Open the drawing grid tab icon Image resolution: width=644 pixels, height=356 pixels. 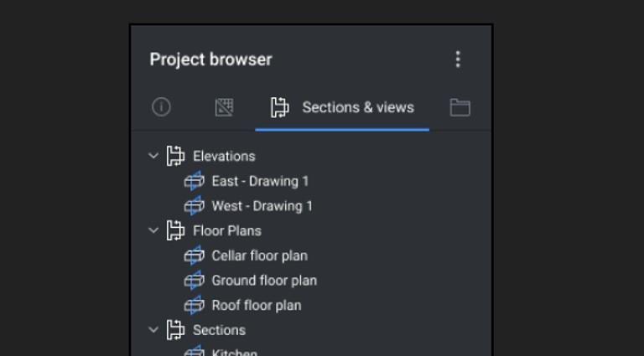224,107
